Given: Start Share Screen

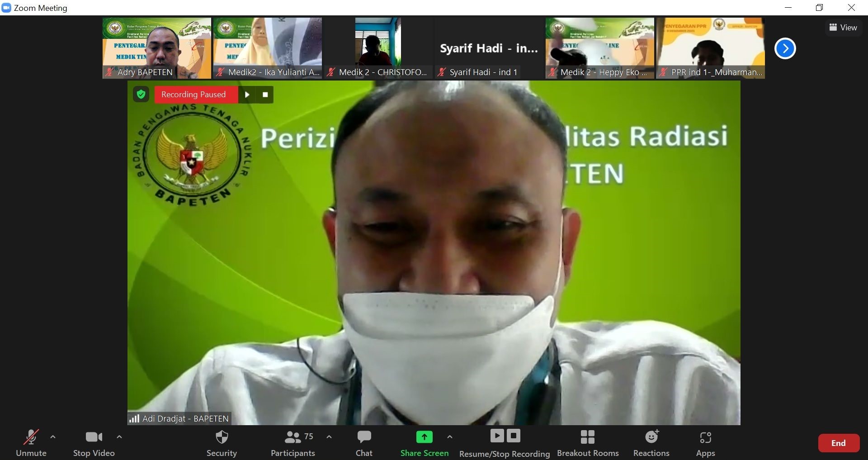Looking at the screenshot, I should (x=425, y=443).
